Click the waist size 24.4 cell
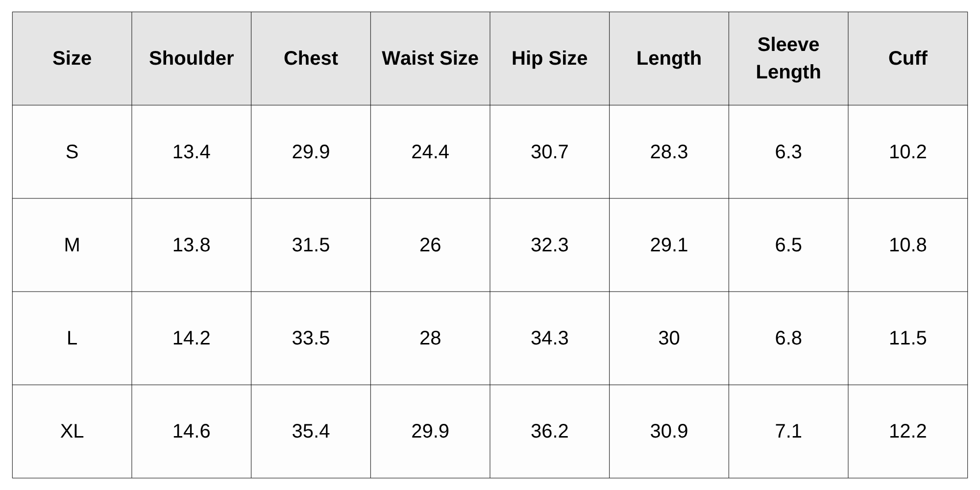 tap(430, 152)
